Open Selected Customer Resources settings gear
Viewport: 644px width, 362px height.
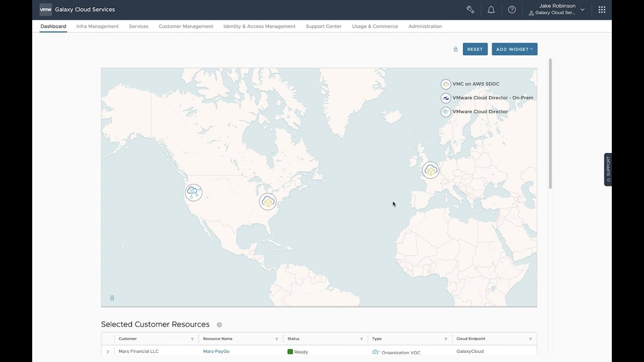point(219,325)
